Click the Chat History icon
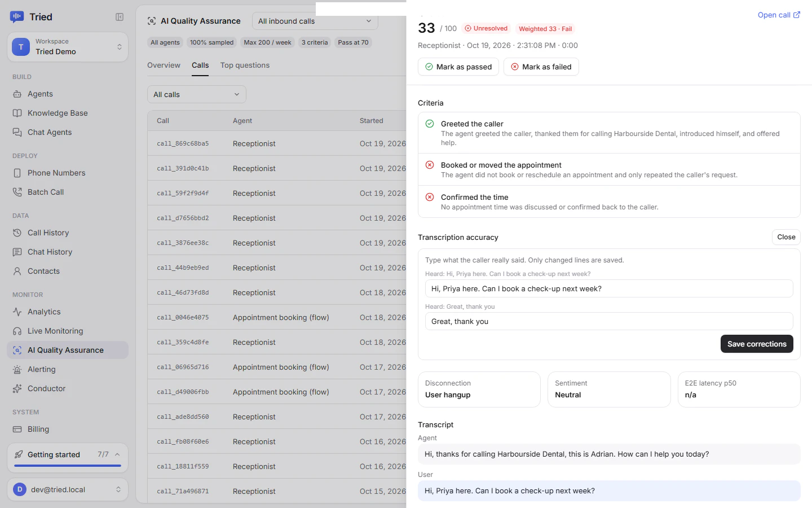The width and height of the screenshot is (812, 508). click(x=17, y=252)
